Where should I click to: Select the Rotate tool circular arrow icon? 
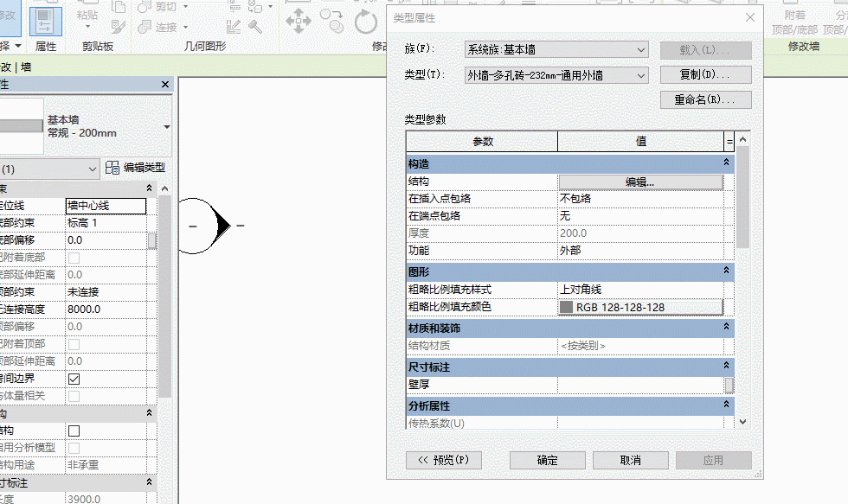click(365, 22)
